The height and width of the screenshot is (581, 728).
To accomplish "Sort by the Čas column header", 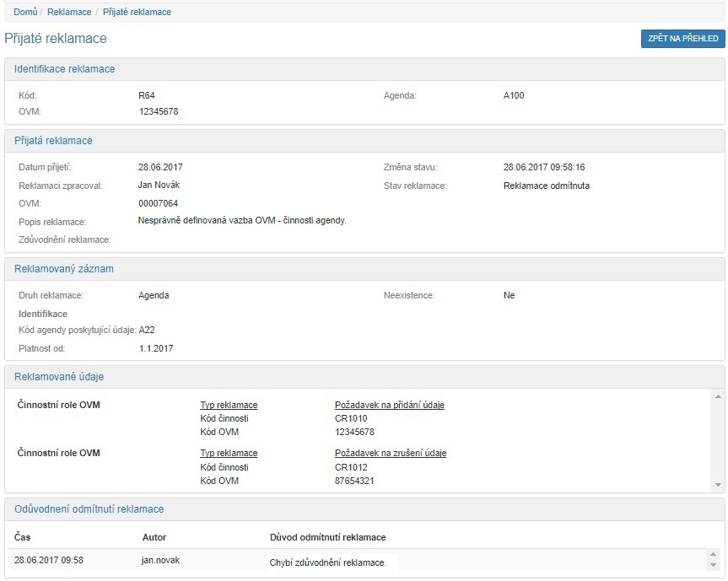I will pyautogui.click(x=23, y=537).
